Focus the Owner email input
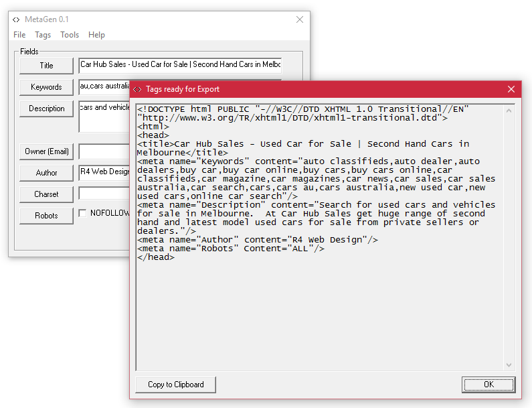The height and width of the screenshot is (408, 532). [x=104, y=151]
